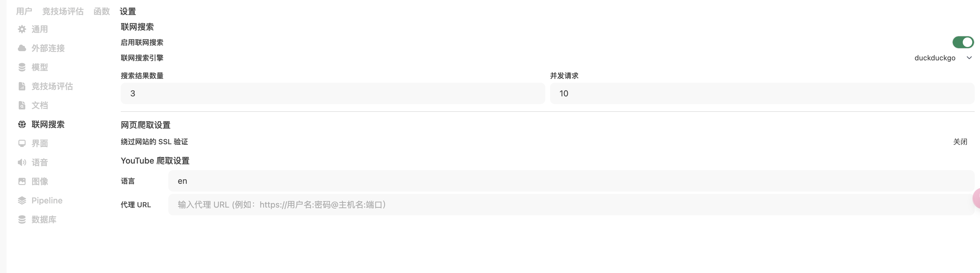Image resolution: width=980 pixels, height=273 pixels.
Task: Click the chevron next to duckduckgo
Action: [969, 58]
